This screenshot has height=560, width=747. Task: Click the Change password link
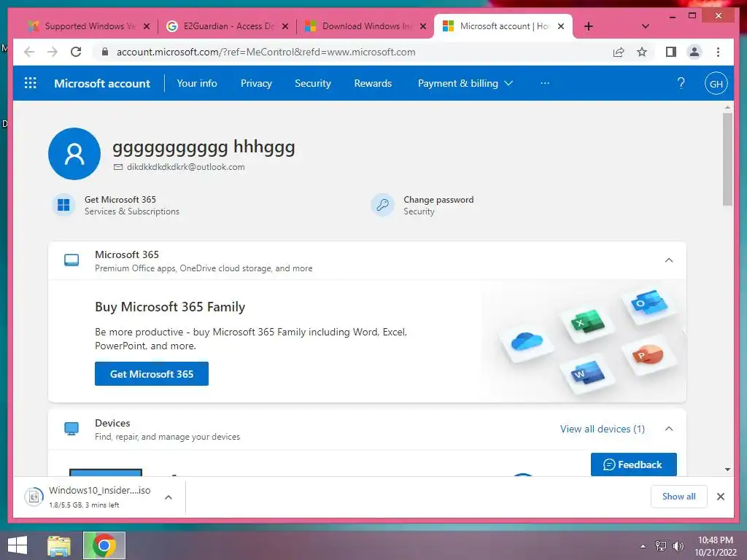click(x=438, y=200)
